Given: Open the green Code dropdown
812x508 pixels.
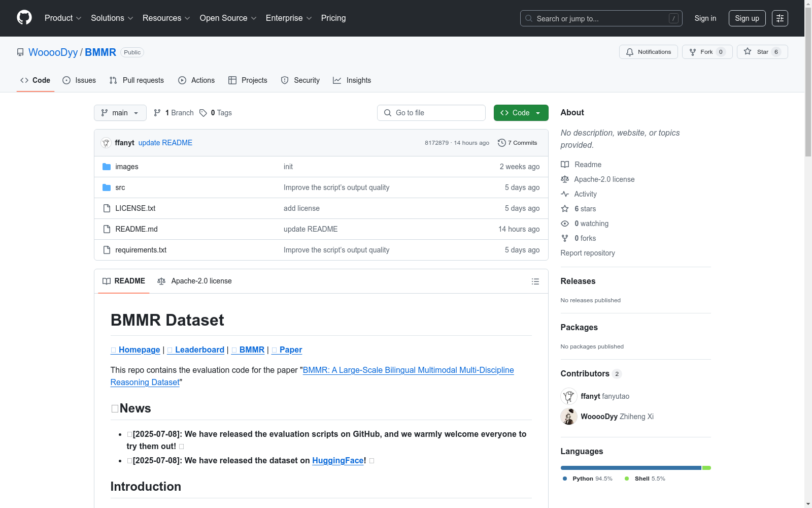Looking at the screenshot, I should (x=521, y=113).
